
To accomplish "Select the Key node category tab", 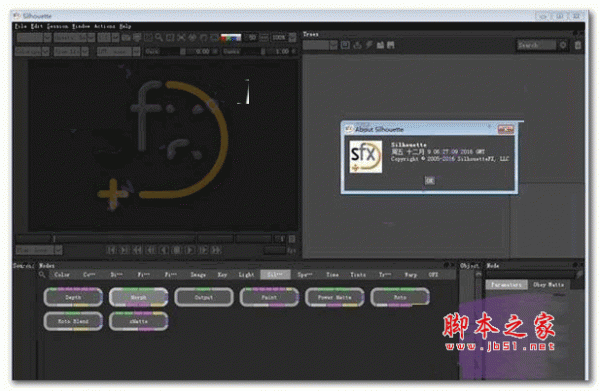I will [x=222, y=275].
